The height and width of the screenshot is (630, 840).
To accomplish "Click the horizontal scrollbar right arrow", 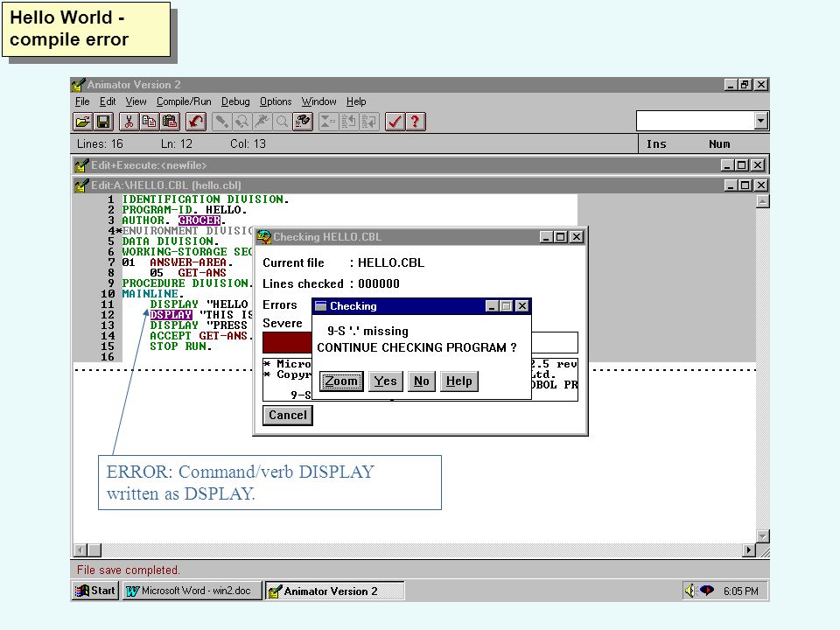I will pos(748,549).
